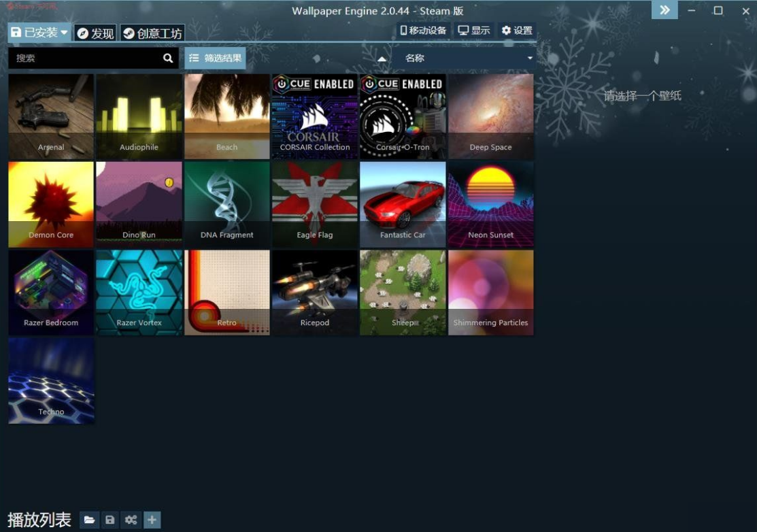This screenshot has width=757, height=532.
Task: Click the search magnifier icon
Action: (x=168, y=58)
